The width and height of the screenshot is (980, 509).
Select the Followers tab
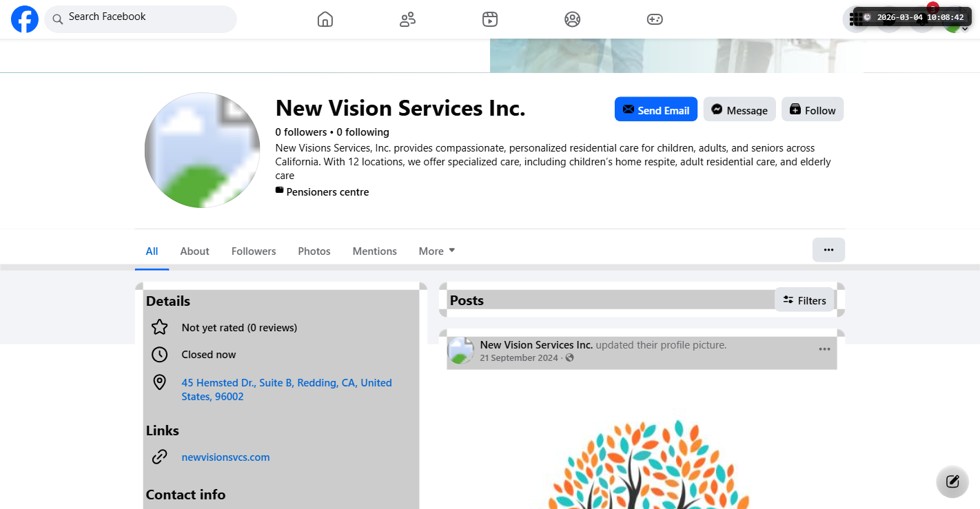click(254, 251)
